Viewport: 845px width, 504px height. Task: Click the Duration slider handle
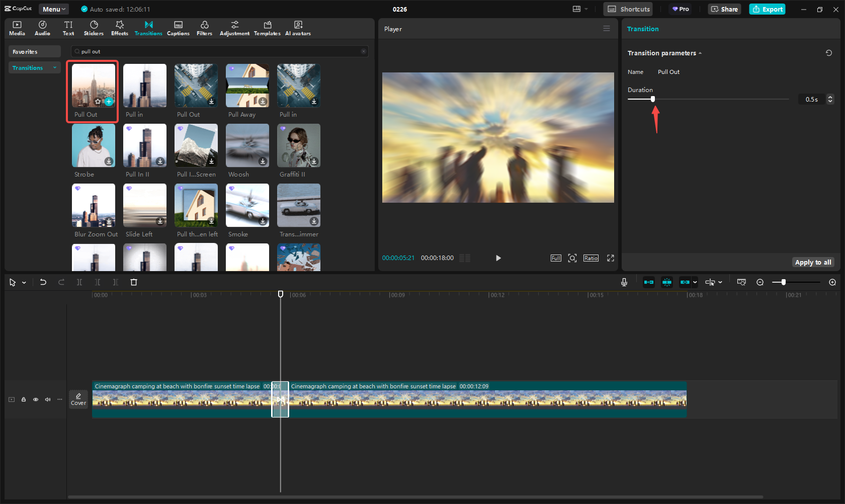pos(653,99)
